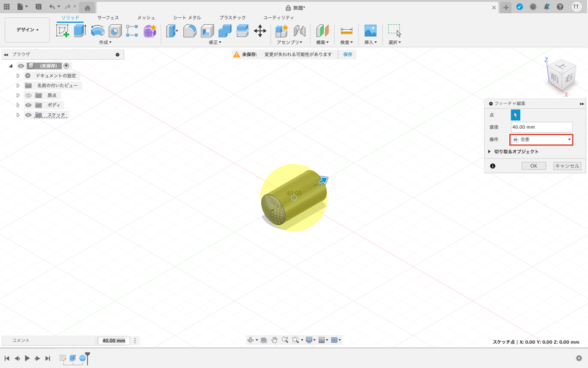Activate the root component radio button
Image resolution: width=588 pixels, height=368 pixels.
click(67, 66)
